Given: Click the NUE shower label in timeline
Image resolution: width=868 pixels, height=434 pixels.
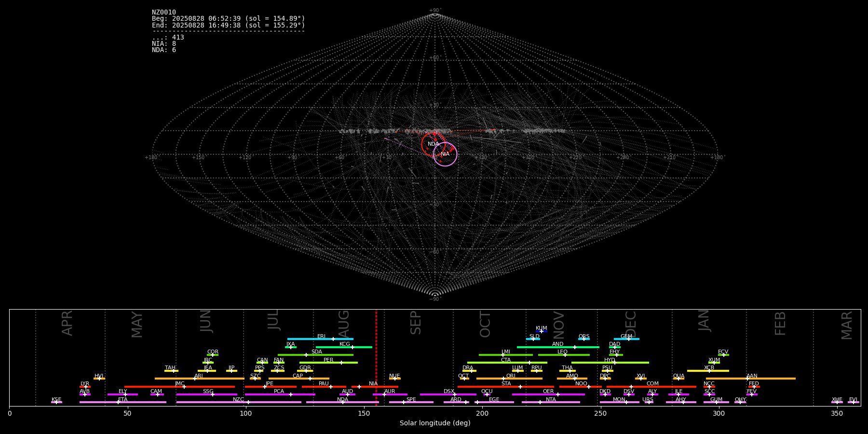Looking at the screenshot, I should tap(394, 376).
